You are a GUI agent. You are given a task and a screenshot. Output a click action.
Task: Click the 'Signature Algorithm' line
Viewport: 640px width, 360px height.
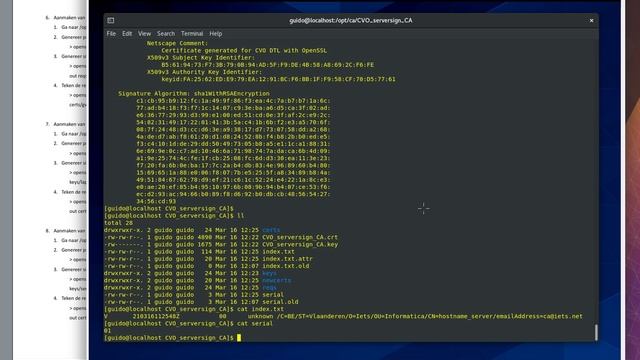194,93
